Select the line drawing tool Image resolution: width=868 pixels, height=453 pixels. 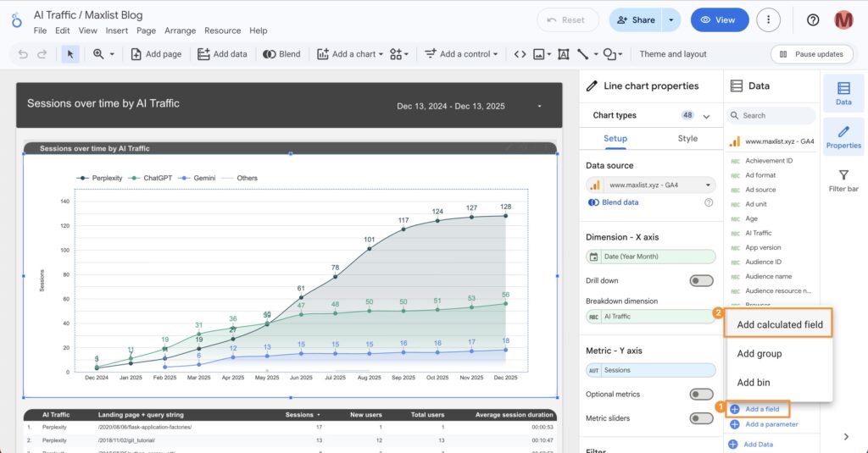click(x=583, y=54)
